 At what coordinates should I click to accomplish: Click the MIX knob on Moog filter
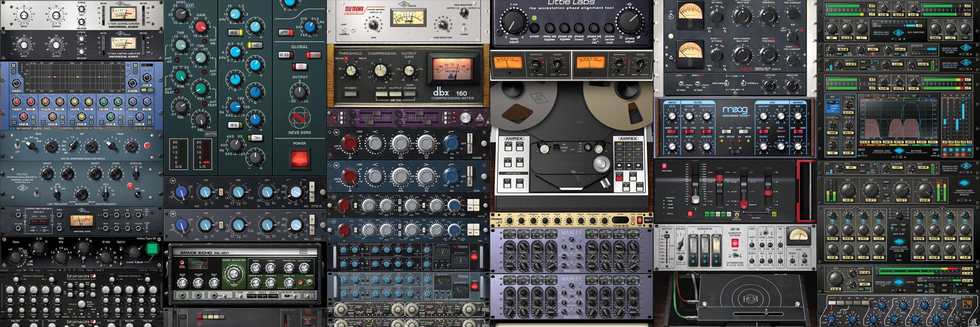[x=798, y=116]
